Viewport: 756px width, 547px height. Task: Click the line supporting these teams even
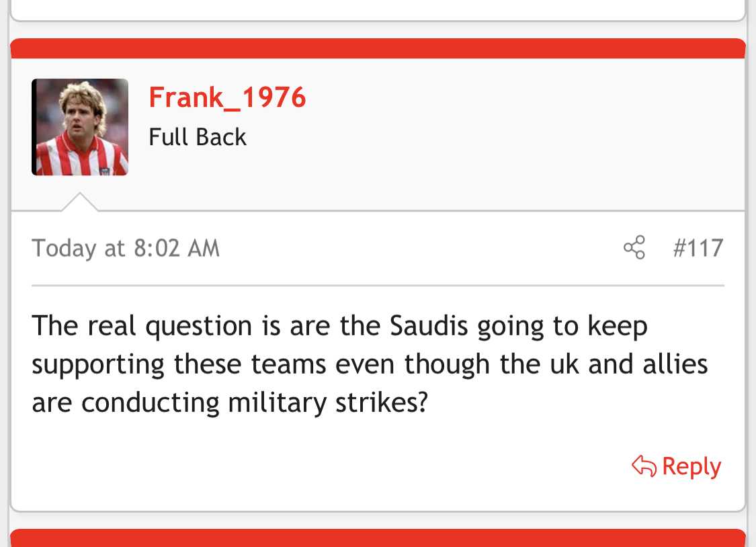point(370,365)
